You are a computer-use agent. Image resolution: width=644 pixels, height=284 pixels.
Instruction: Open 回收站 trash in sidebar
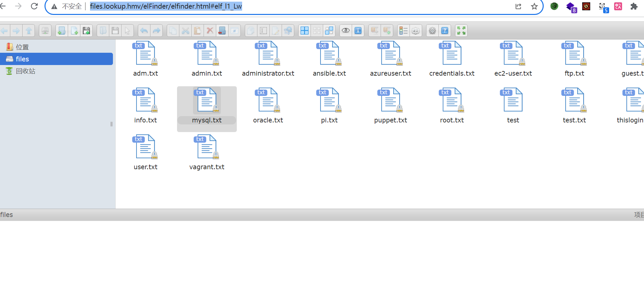click(x=26, y=71)
